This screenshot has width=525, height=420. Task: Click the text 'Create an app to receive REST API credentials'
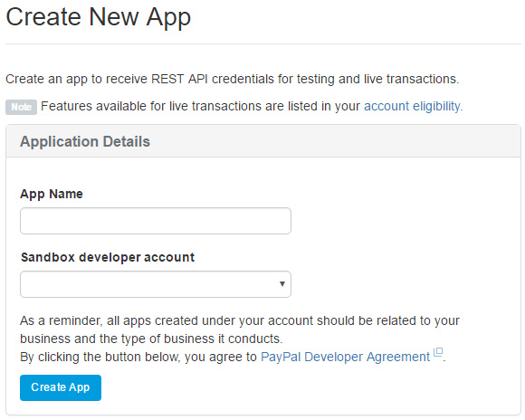click(140, 79)
